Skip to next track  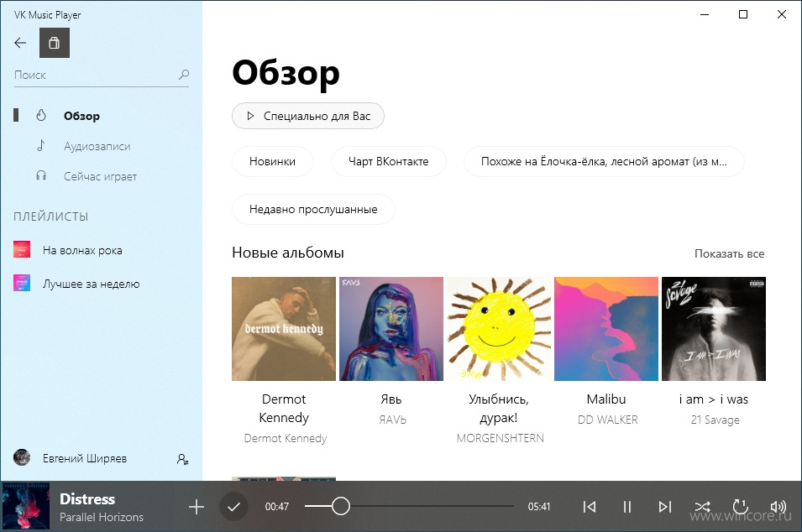(664, 507)
